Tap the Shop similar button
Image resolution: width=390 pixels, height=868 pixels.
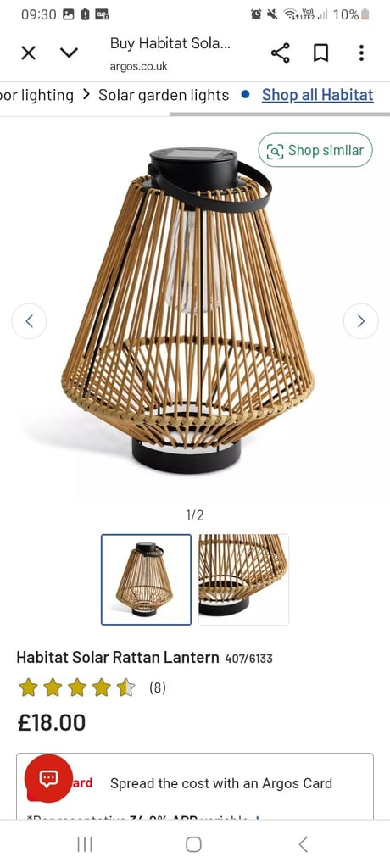[315, 150]
